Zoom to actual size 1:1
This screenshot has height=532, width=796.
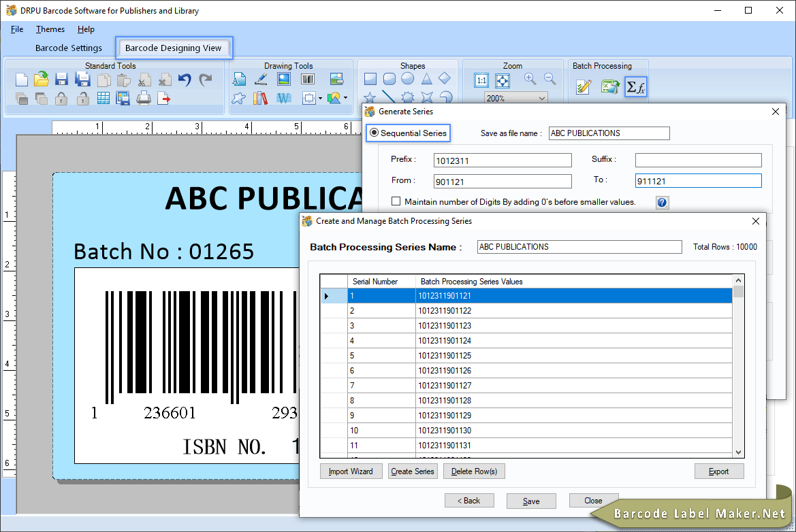481,80
